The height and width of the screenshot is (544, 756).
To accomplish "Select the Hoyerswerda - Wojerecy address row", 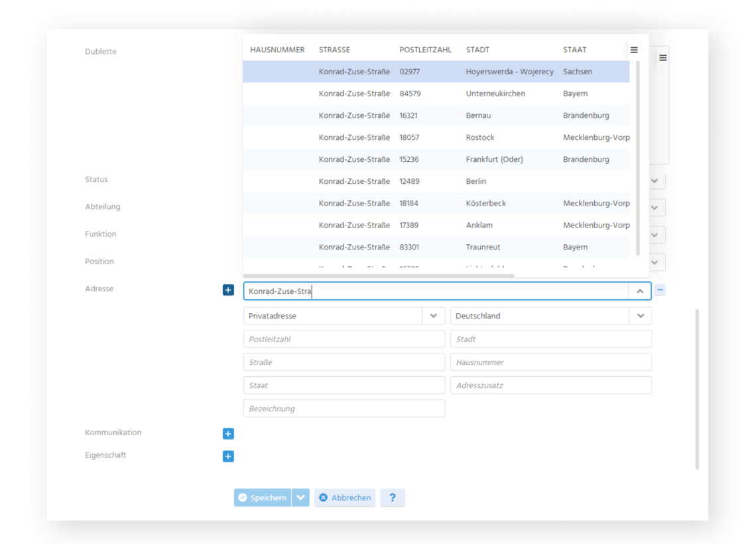I will point(436,72).
